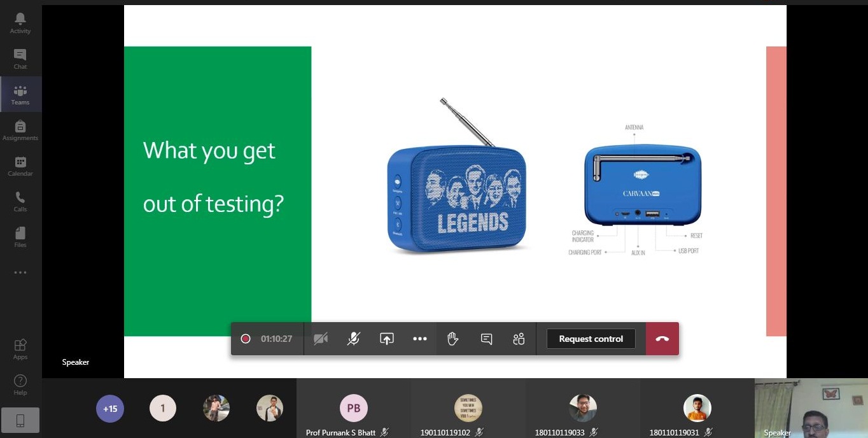
Task: Click the Speaker self-video tile
Action: [x=811, y=408]
